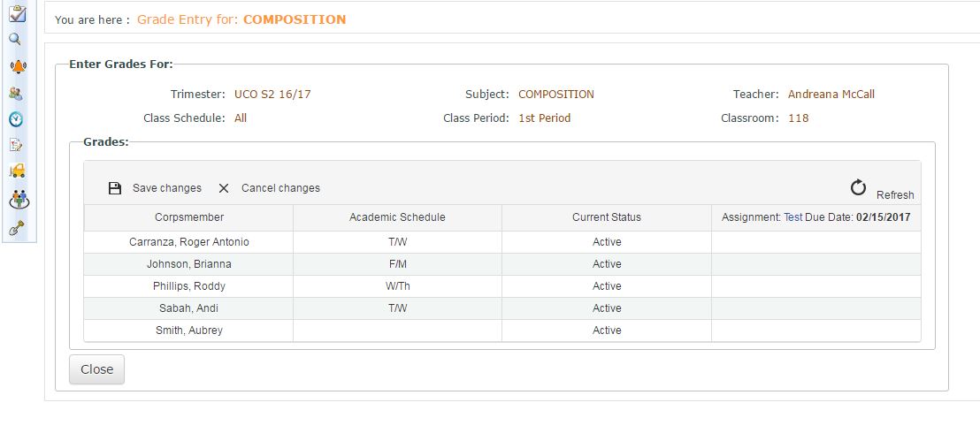Viewport: 980px width, 433px height.
Task: Click the shovel tool sidebar icon
Action: coord(16,228)
